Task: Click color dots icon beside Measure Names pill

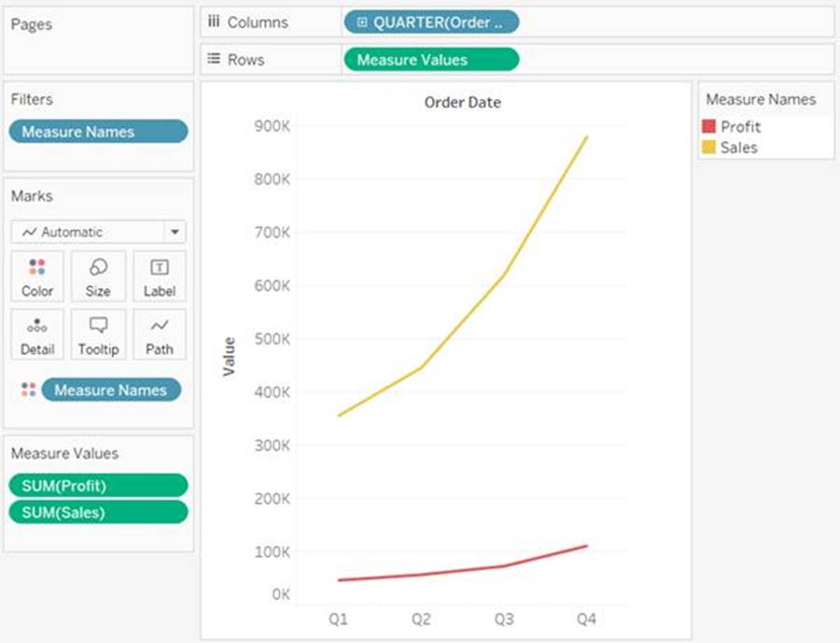Action: click(x=28, y=390)
